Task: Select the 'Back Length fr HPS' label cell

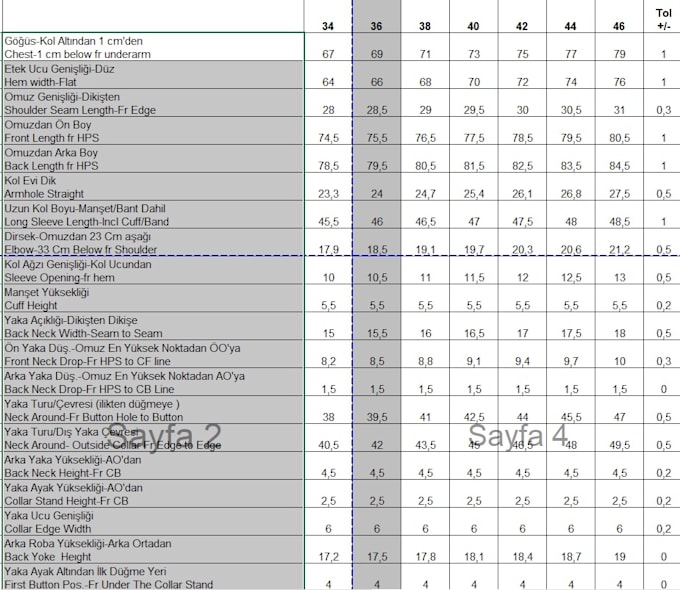Action: [153, 159]
